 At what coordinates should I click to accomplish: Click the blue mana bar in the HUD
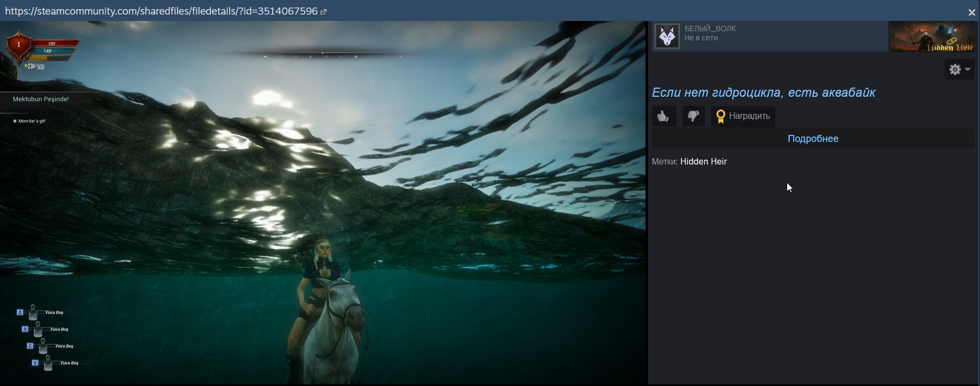54,51
